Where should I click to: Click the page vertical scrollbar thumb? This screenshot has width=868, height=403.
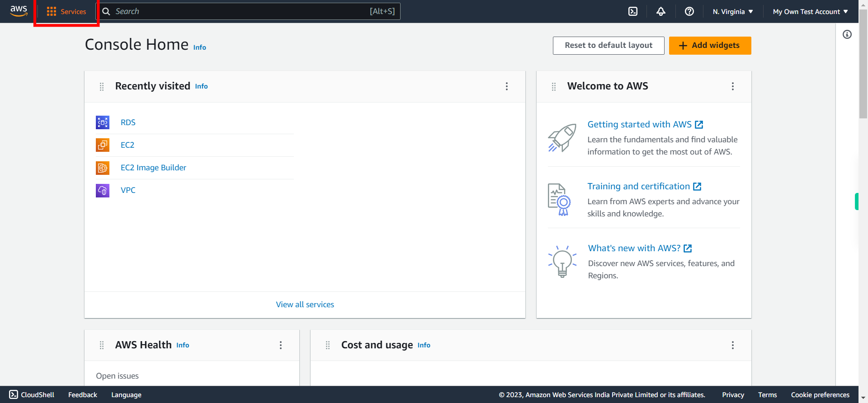863,63
